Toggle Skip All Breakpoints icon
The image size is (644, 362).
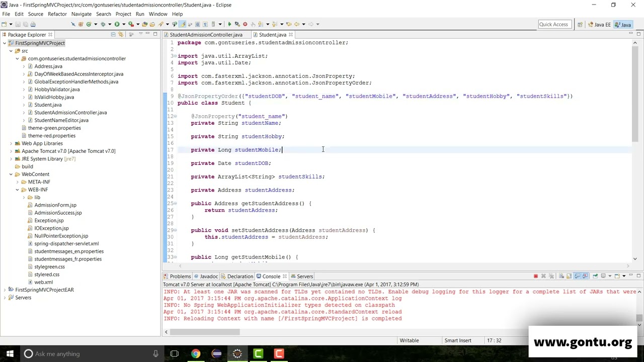(x=73, y=24)
